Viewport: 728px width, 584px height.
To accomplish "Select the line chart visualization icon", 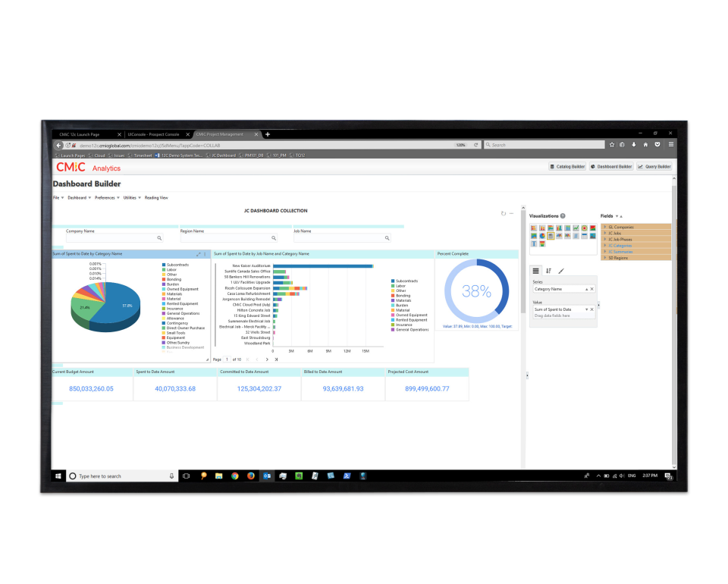I will pos(576,228).
